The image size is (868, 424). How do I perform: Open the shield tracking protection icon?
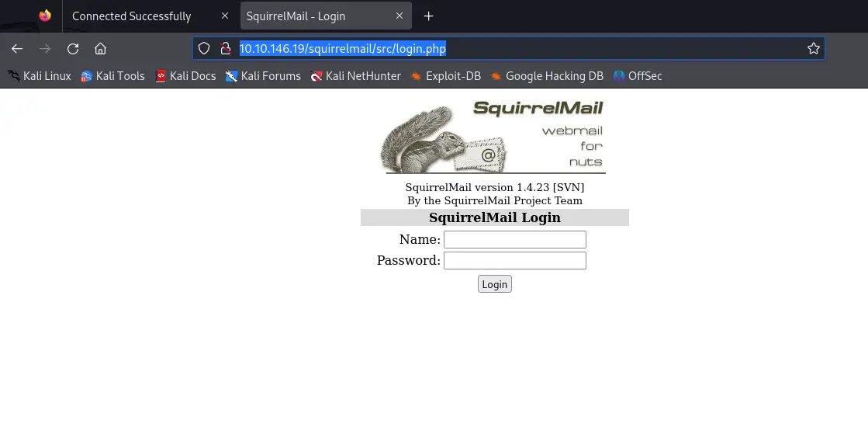[x=204, y=49]
